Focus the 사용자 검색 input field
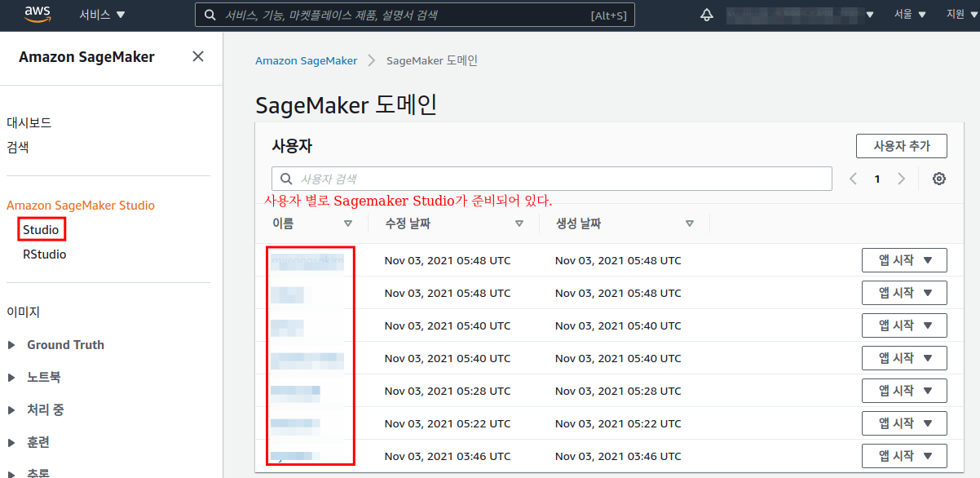Image resolution: width=980 pixels, height=478 pixels. pyautogui.click(x=552, y=179)
